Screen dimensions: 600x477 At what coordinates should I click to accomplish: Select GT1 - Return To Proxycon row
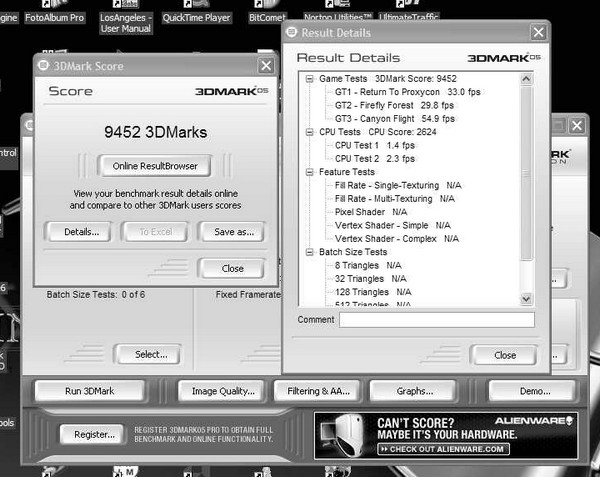click(x=407, y=92)
